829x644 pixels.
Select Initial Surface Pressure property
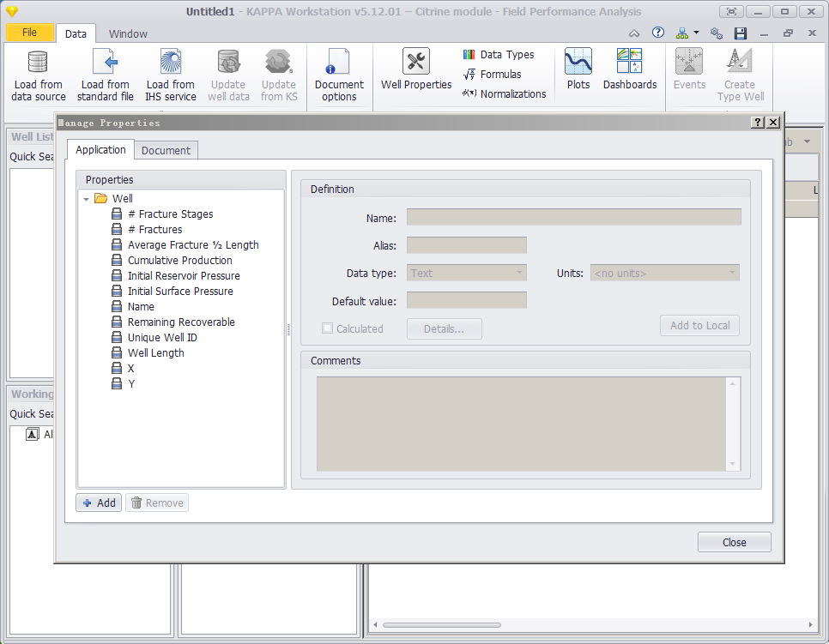180,291
